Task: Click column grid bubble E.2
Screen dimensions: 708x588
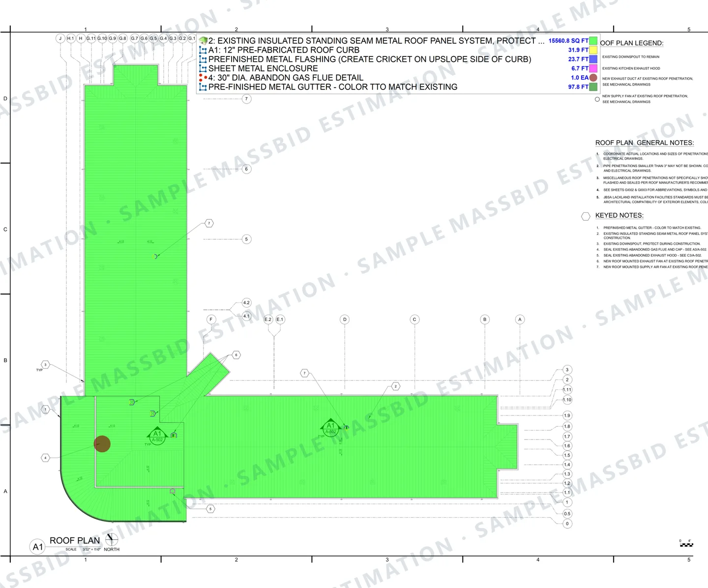Action: tap(268, 320)
